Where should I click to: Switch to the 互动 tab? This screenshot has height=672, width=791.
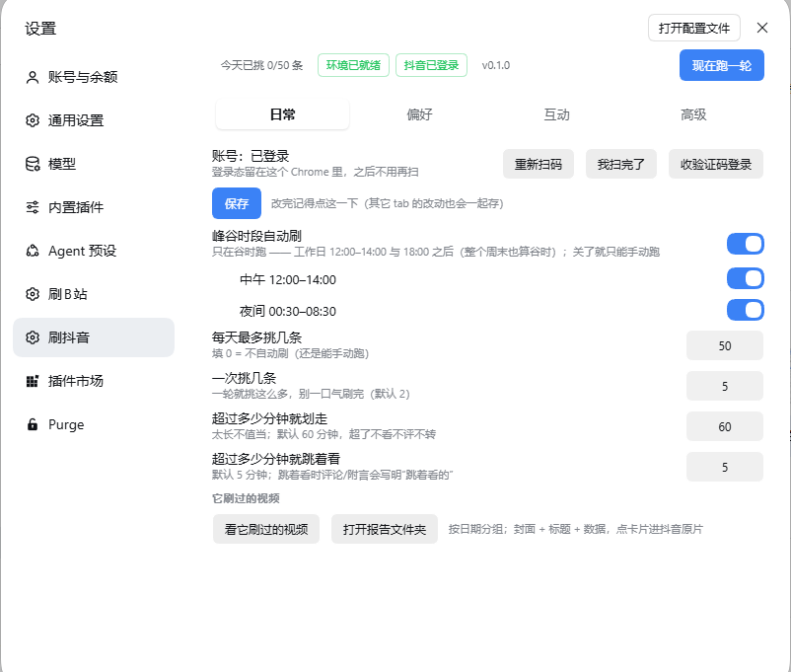point(556,114)
